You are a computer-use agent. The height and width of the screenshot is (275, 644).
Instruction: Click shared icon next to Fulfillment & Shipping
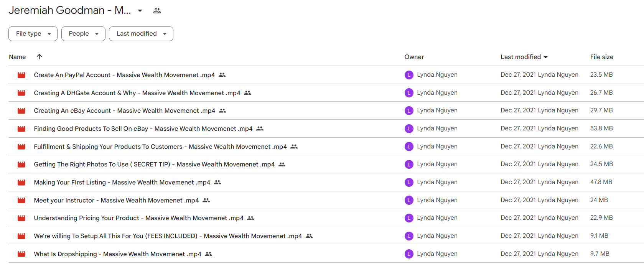tap(294, 147)
